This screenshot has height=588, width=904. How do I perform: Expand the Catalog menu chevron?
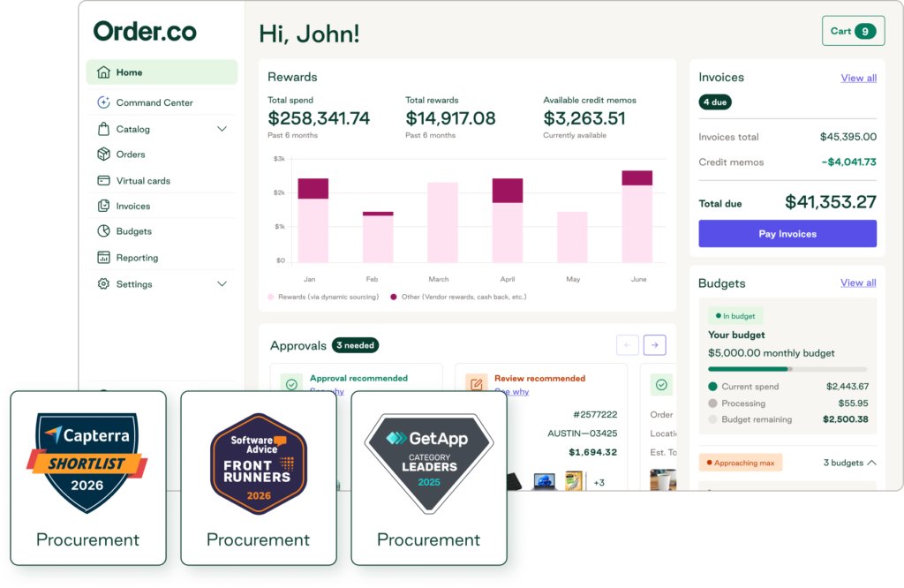(222, 129)
